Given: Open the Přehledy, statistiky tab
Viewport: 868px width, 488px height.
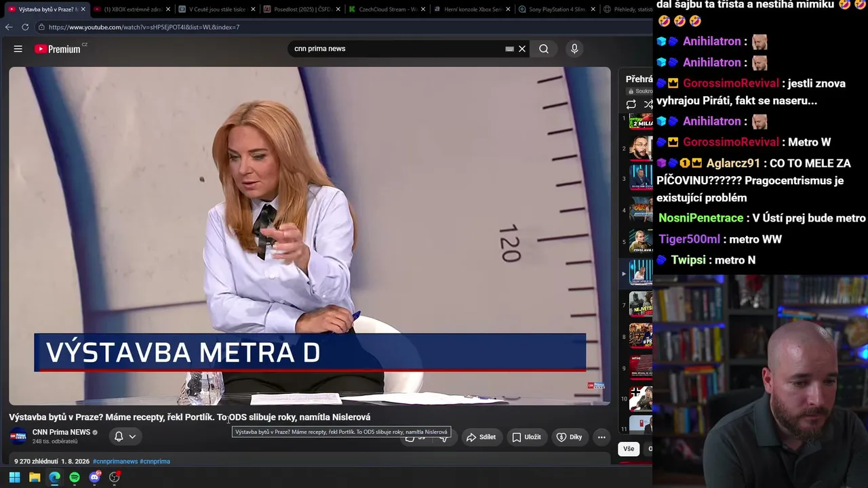Looking at the screenshot, I should [x=627, y=9].
